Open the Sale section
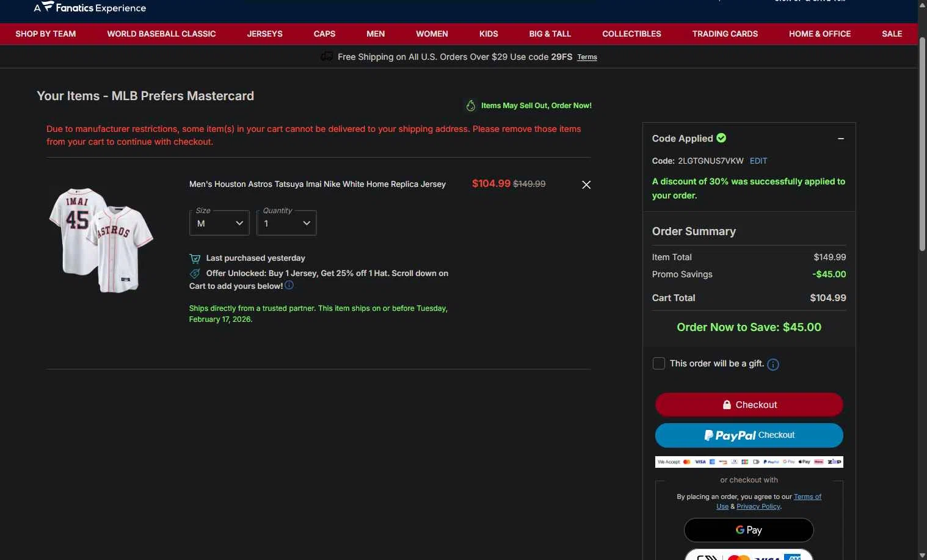Screen dimensions: 927x560 click(892, 34)
